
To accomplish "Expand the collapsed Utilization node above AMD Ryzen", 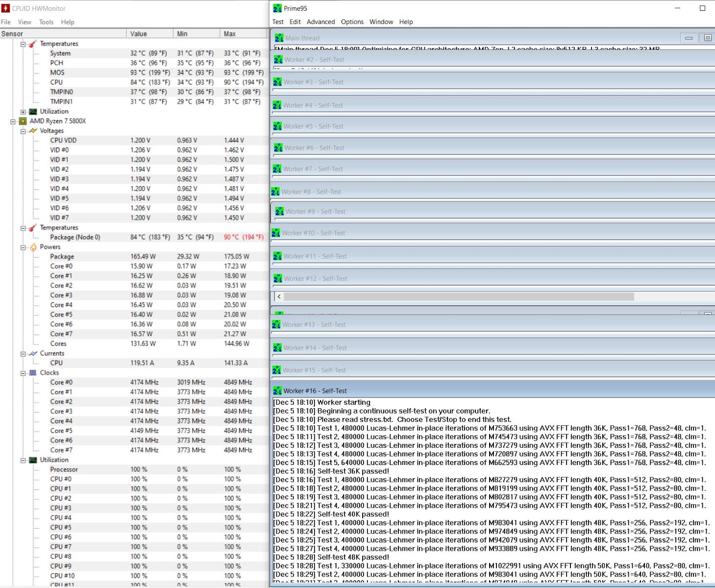I will [23, 112].
